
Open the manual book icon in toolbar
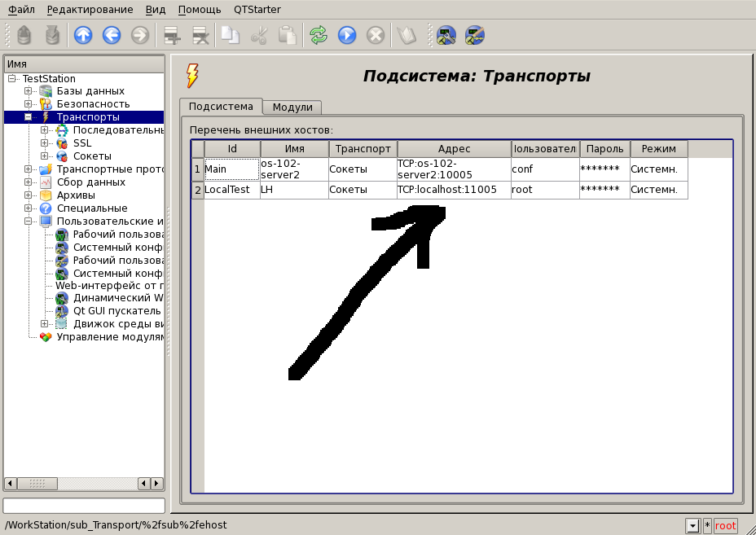click(x=405, y=35)
